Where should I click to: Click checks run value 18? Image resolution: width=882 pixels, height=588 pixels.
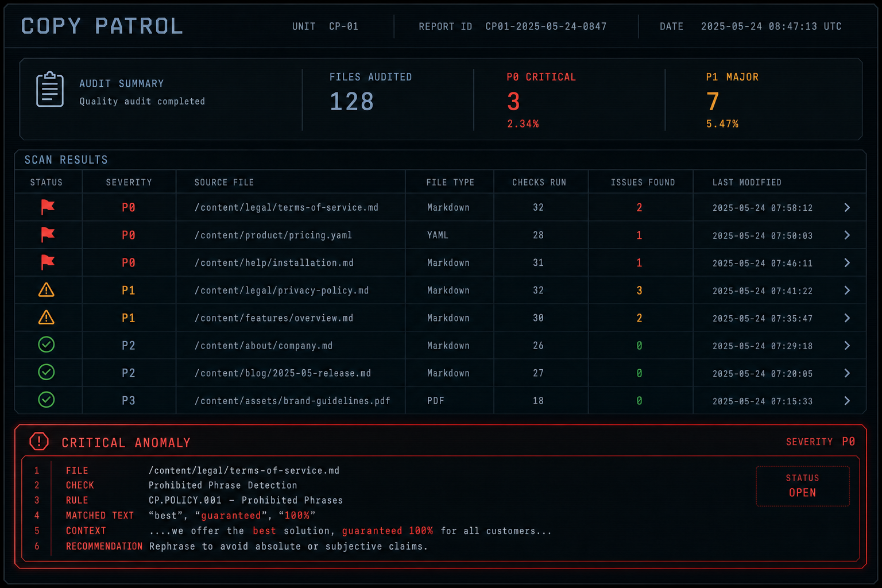pos(538,400)
